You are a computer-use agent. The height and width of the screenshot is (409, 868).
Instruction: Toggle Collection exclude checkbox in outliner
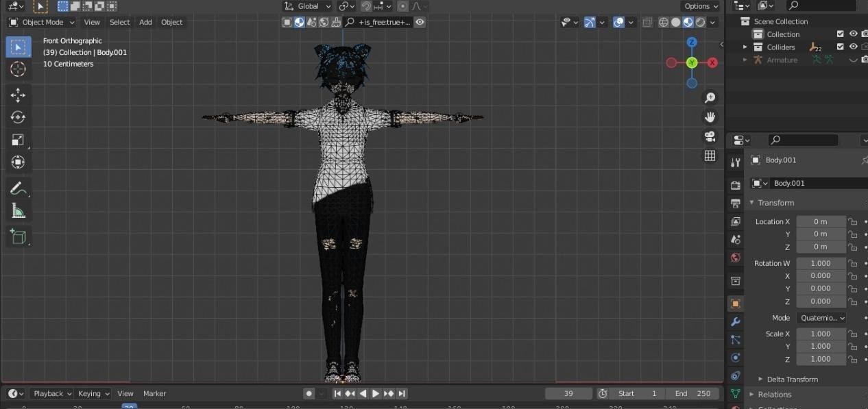click(x=841, y=34)
